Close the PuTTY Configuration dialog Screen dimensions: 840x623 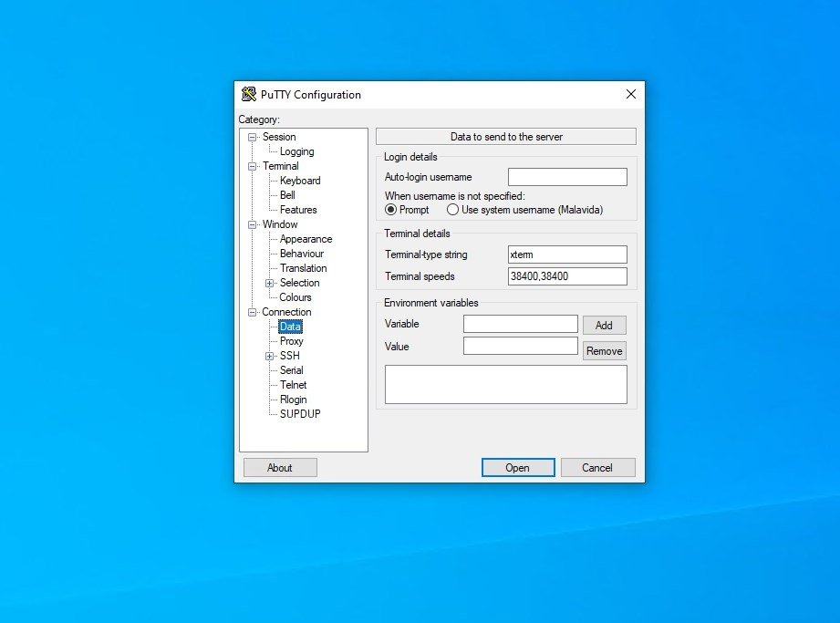click(x=630, y=94)
